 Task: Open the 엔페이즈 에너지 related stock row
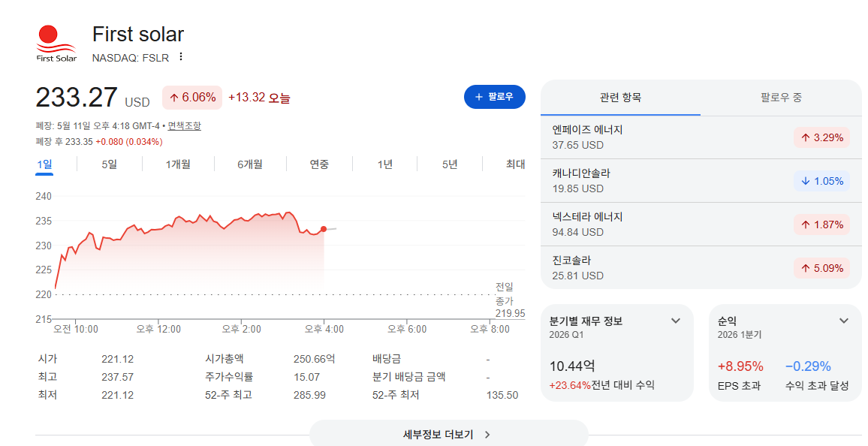[701, 137]
